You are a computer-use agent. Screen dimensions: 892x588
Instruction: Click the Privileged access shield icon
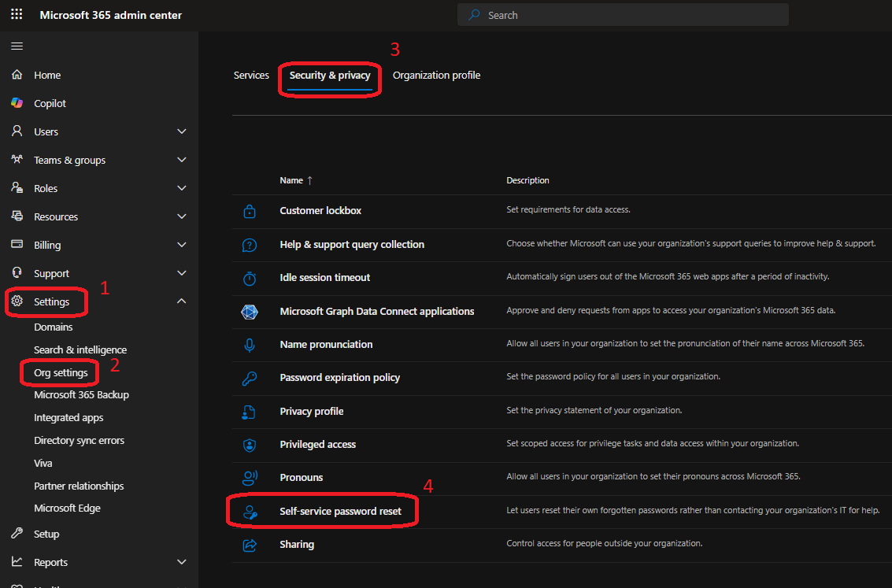click(x=249, y=445)
